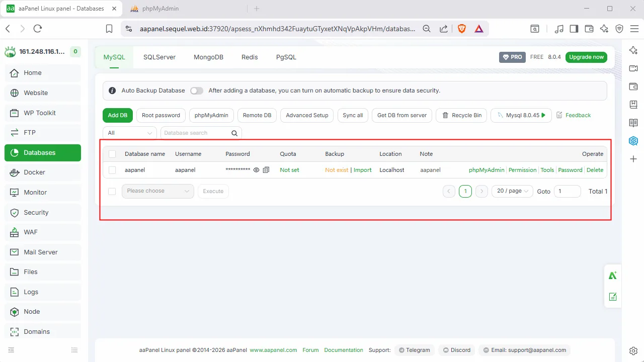Open the Recycle Bin button
Screen dimensions: 644x362
pyautogui.click(x=462, y=115)
